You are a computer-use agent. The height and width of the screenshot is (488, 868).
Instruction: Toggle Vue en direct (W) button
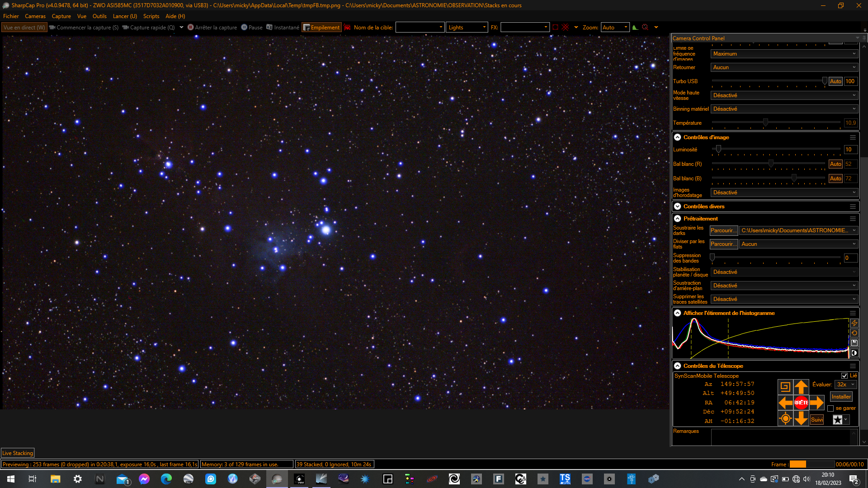click(24, 28)
